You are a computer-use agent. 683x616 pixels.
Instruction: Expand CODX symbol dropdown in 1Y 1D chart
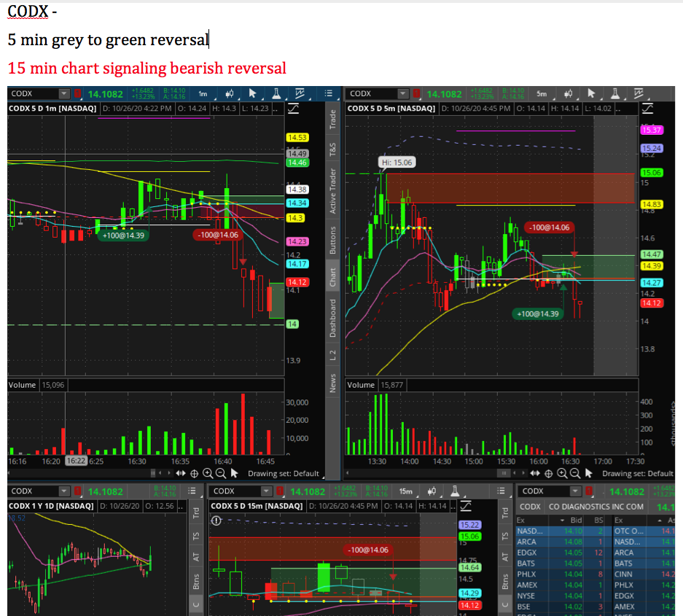click(x=64, y=491)
